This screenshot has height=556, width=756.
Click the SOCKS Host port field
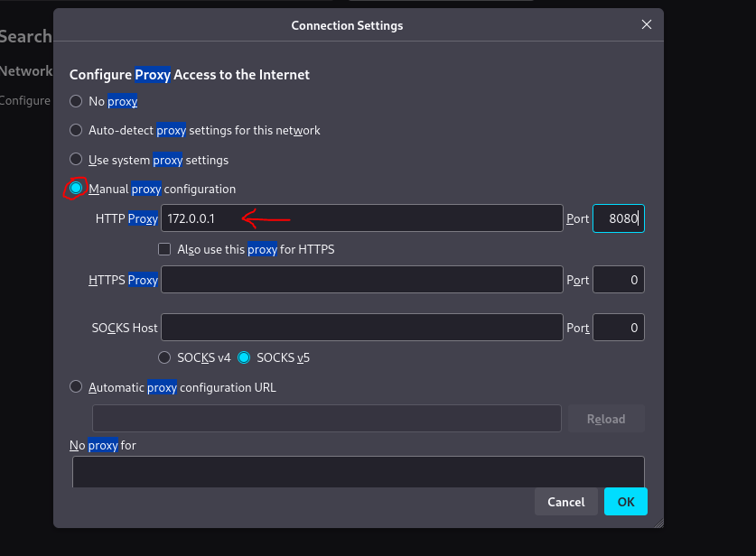click(618, 328)
